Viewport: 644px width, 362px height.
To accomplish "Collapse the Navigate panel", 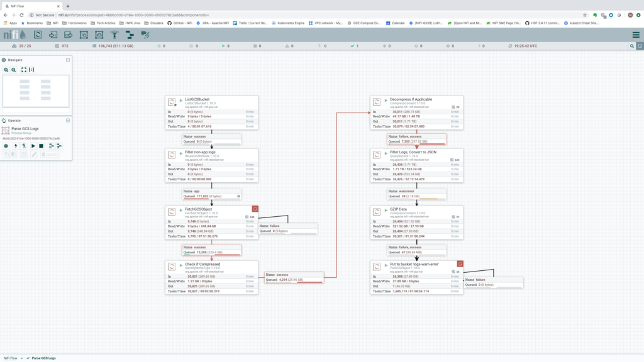I will (68, 60).
